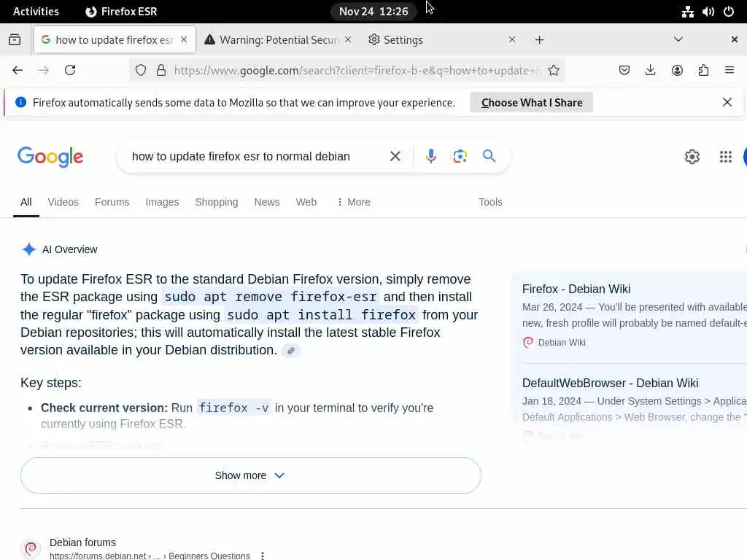
Task: Expand AI Overview with Show more
Action: [x=251, y=475]
